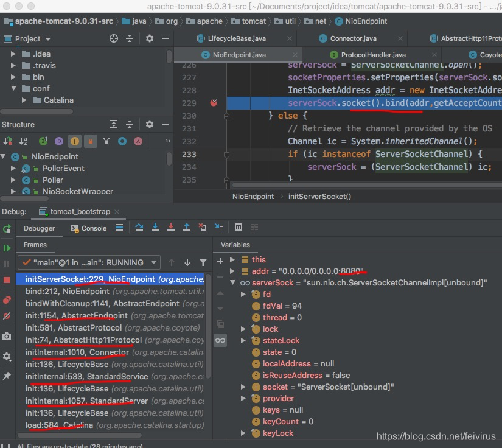Viewport: 502px width, 448px height.
Task: Move to the next frame down arrow
Action: click(x=187, y=262)
